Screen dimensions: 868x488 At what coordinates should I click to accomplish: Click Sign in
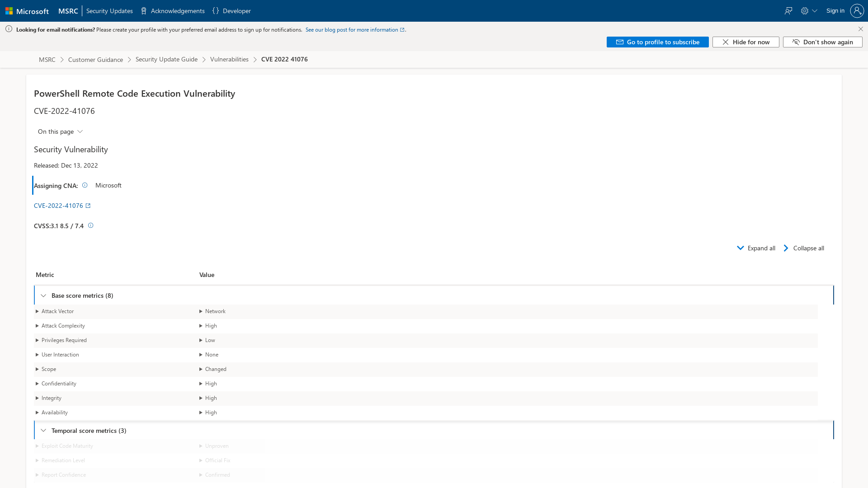point(835,11)
